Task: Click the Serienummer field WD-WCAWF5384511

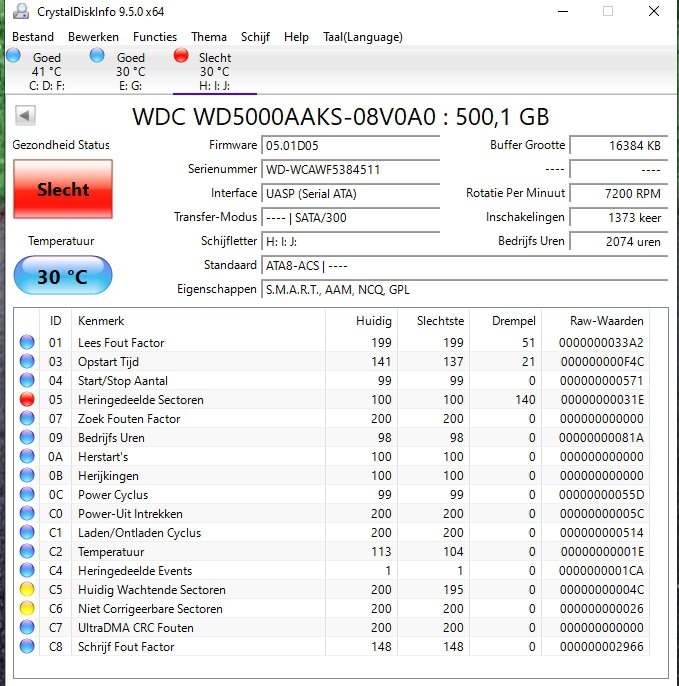Action: 350,169
